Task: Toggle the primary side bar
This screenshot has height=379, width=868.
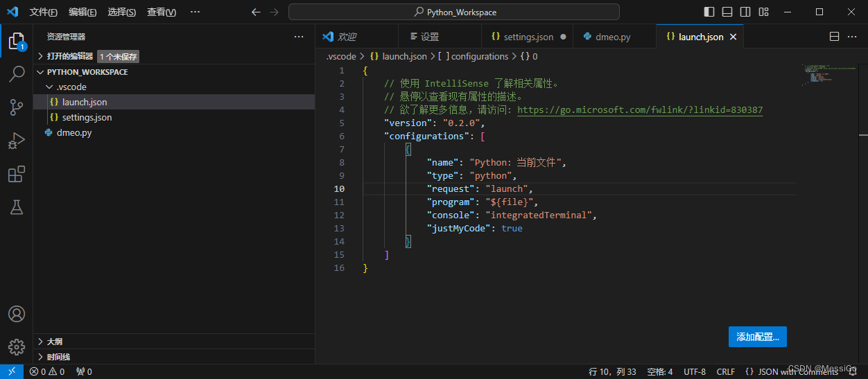Action: pos(709,12)
